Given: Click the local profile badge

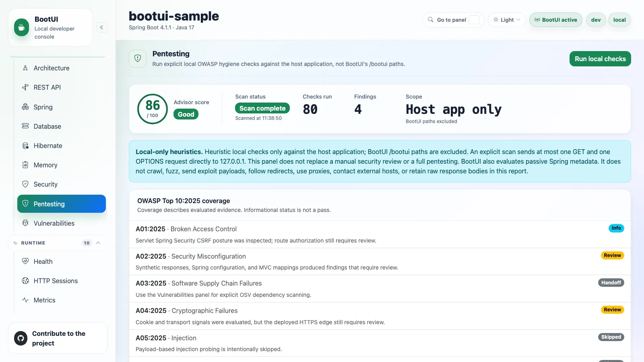Looking at the screenshot, I should pyautogui.click(x=619, y=20).
